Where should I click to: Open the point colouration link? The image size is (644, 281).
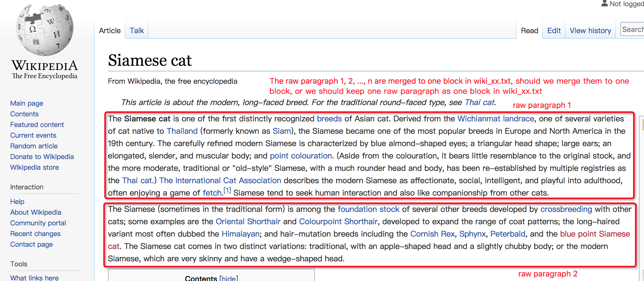point(301,156)
